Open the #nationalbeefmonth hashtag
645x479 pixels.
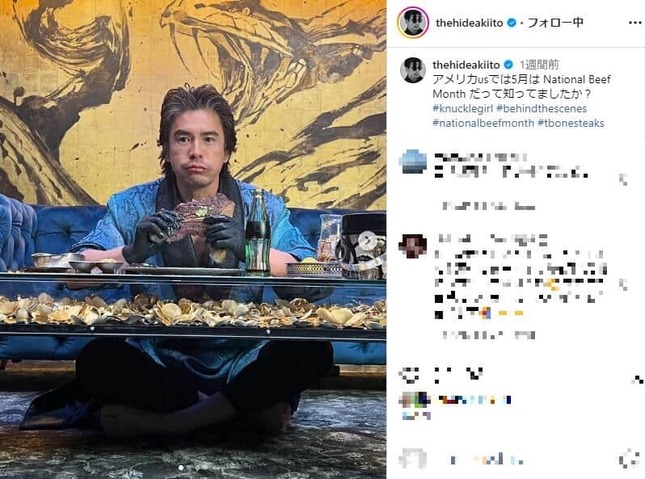tap(483, 123)
